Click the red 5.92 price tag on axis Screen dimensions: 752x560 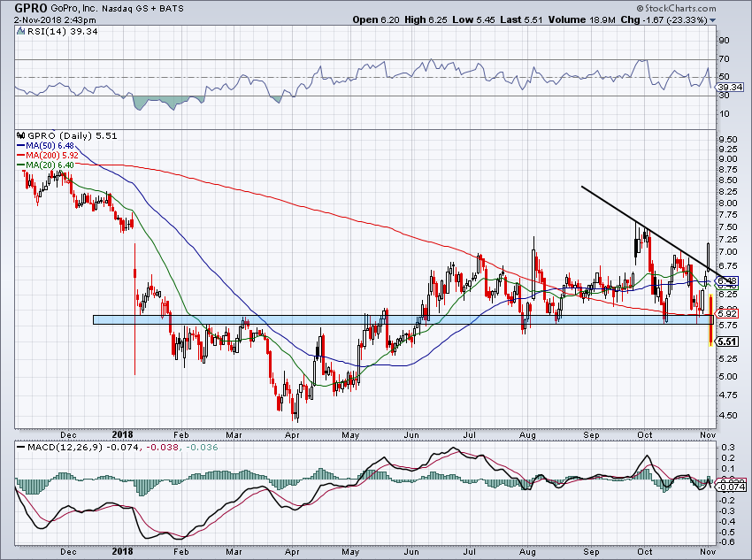[x=727, y=313]
